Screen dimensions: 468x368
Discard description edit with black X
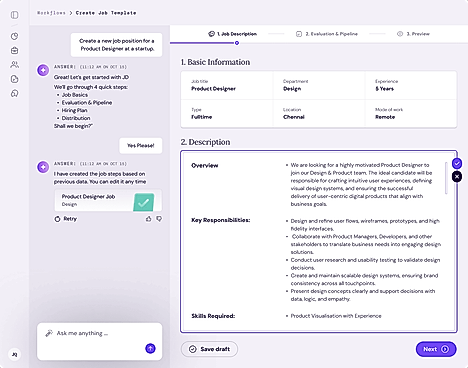tap(457, 177)
